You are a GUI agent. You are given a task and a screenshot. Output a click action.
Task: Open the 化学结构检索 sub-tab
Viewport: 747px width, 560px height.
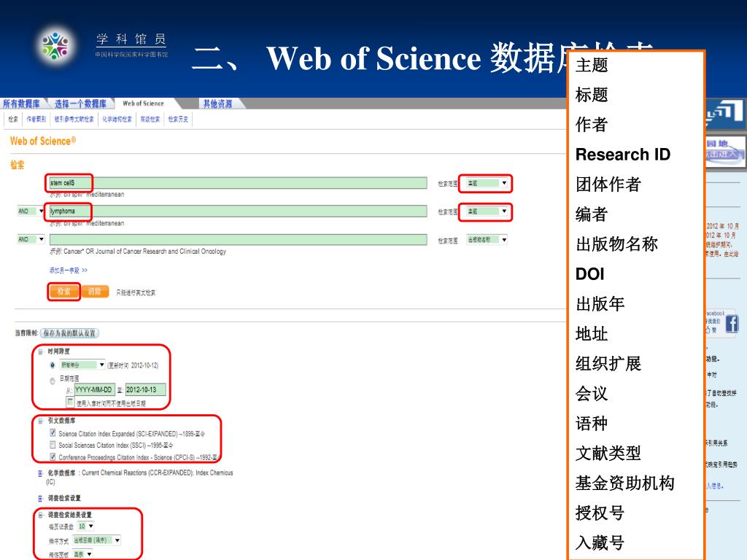pyautogui.click(x=117, y=119)
